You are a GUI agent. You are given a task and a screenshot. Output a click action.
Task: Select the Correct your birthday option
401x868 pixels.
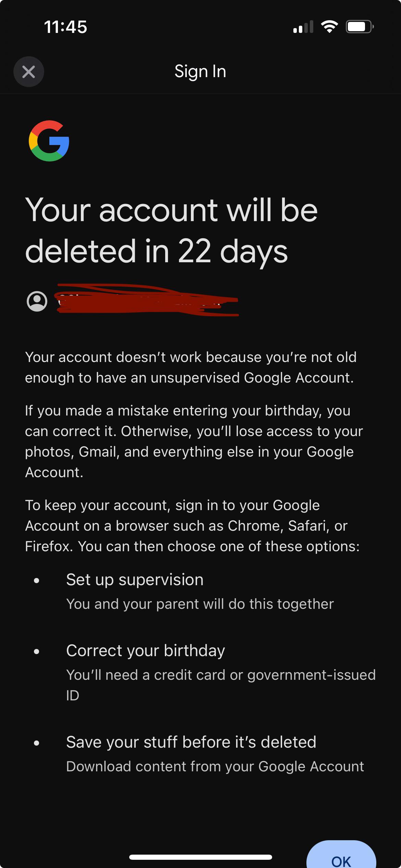coord(146,651)
